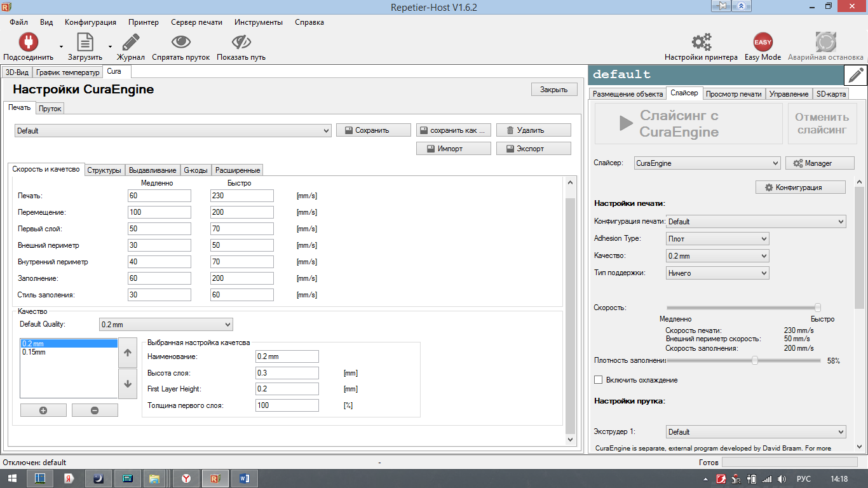Open the Сервер печати menu
Image resolution: width=868 pixels, height=488 pixels.
(x=196, y=22)
